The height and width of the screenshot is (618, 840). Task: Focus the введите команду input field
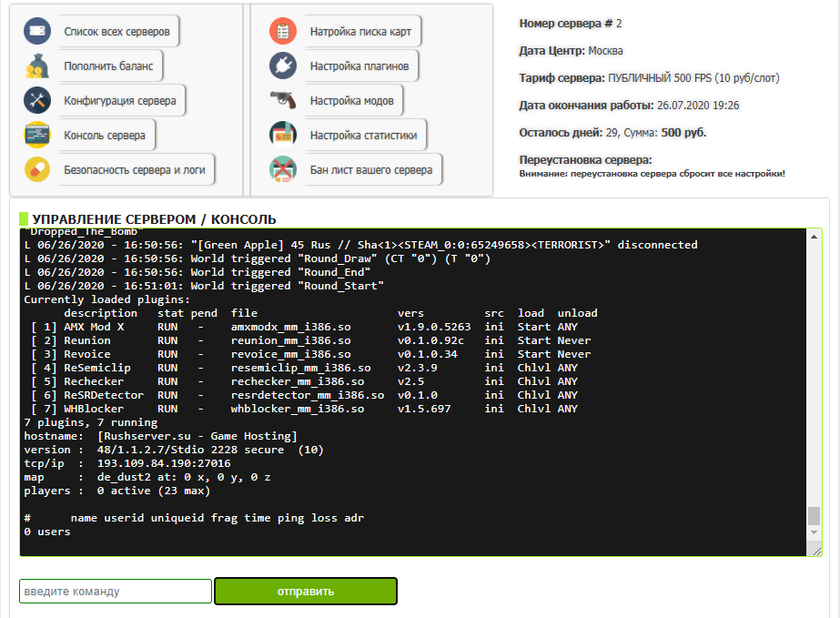pos(116,592)
